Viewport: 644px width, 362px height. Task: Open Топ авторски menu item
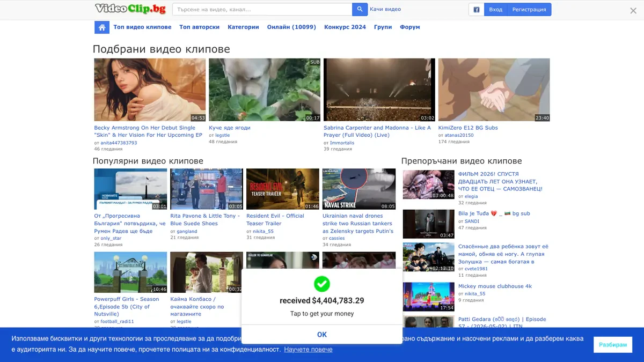pyautogui.click(x=199, y=27)
